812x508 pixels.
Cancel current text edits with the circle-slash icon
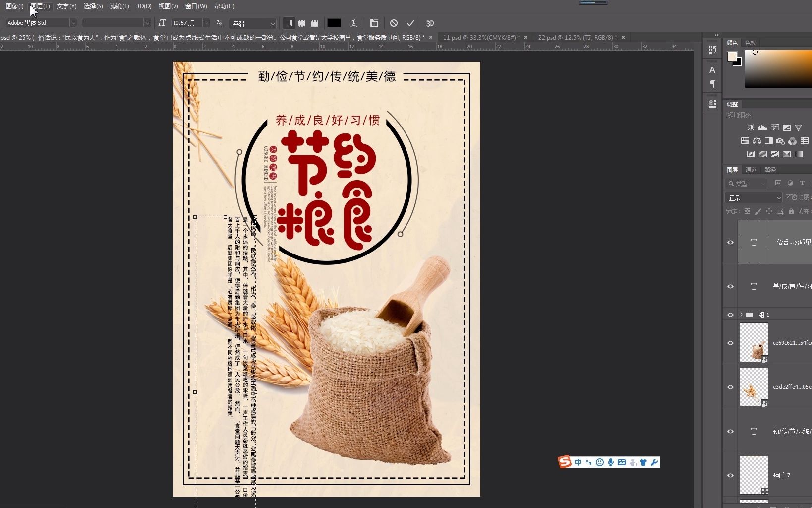(394, 23)
